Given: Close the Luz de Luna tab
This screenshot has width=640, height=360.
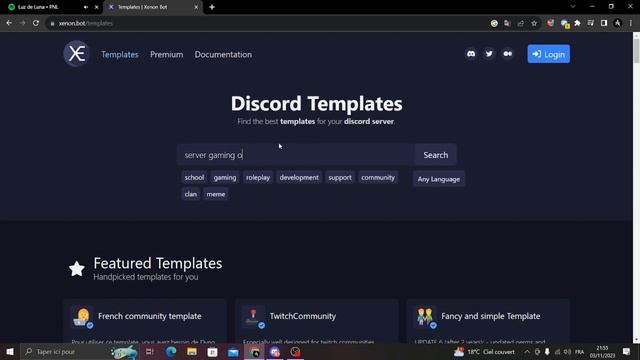Looking at the screenshot, I should [97, 7].
